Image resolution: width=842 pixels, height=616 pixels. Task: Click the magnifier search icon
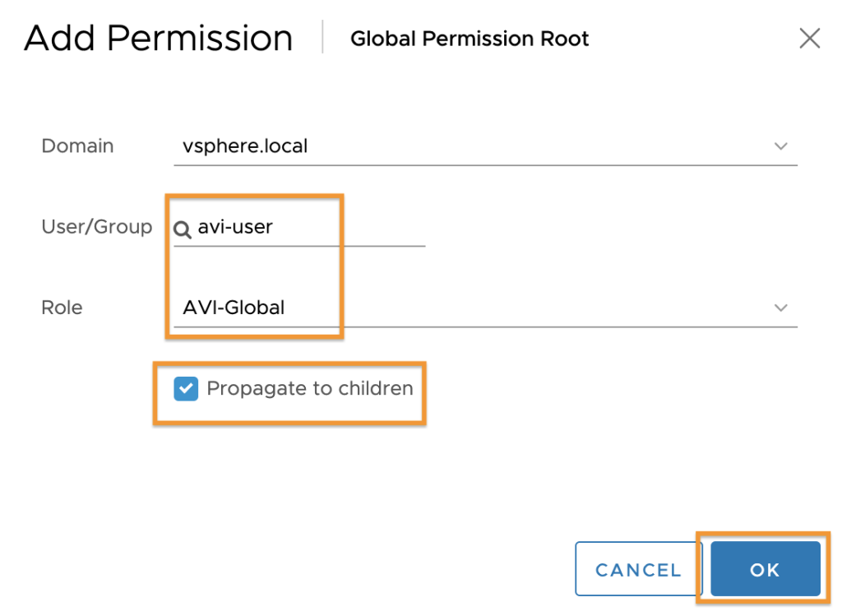(182, 229)
